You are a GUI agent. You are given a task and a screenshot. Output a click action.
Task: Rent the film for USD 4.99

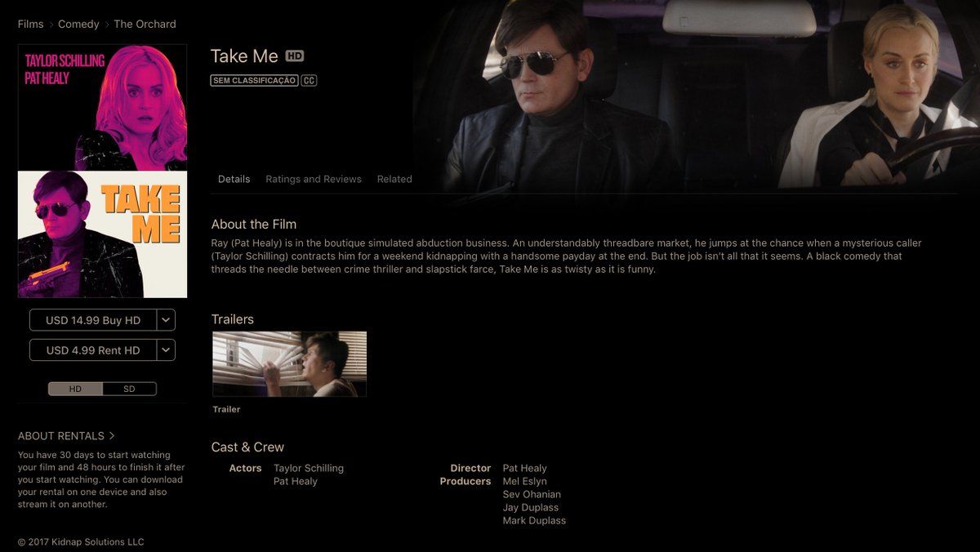(93, 350)
